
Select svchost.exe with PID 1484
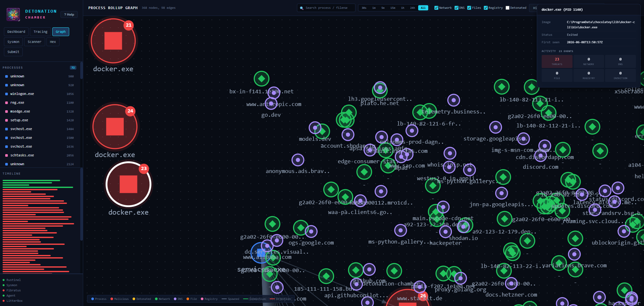click(40, 129)
